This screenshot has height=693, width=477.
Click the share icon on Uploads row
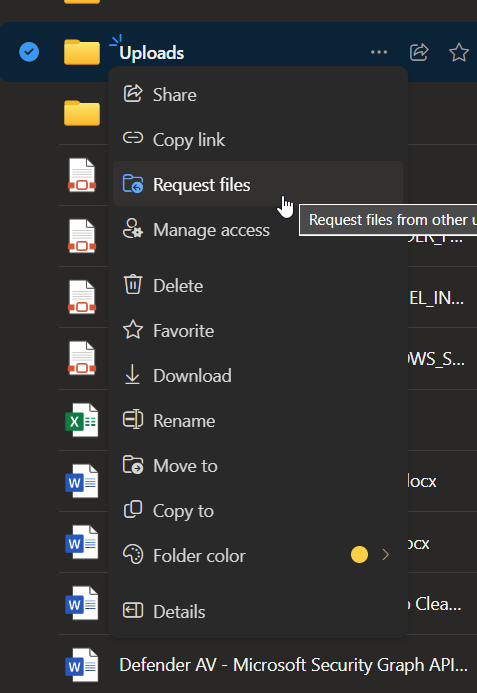click(419, 52)
